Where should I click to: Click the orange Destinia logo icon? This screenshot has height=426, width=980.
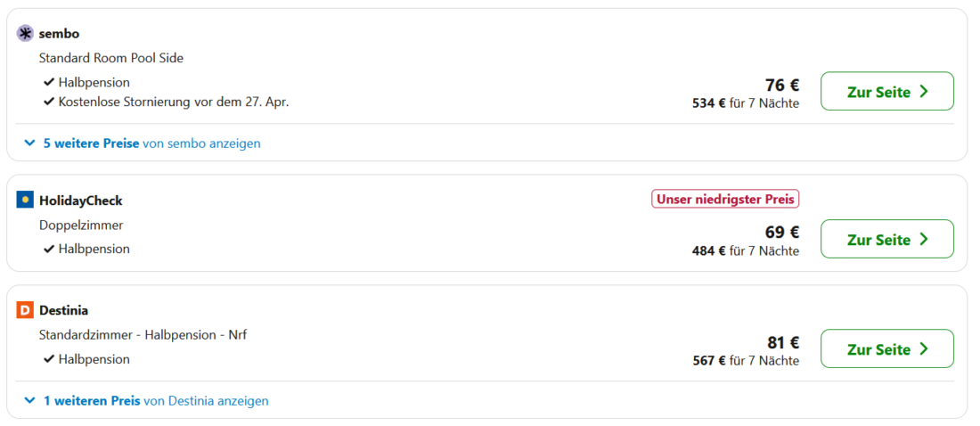click(x=25, y=310)
